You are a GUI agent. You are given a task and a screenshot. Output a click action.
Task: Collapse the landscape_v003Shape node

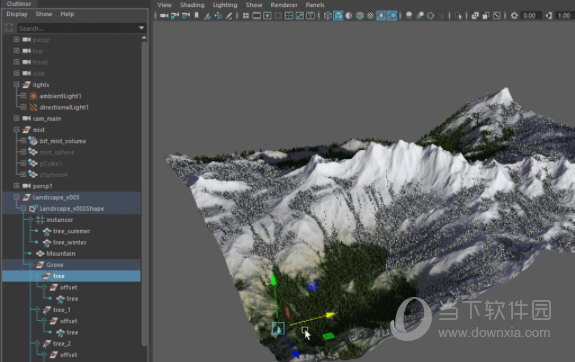[23, 208]
